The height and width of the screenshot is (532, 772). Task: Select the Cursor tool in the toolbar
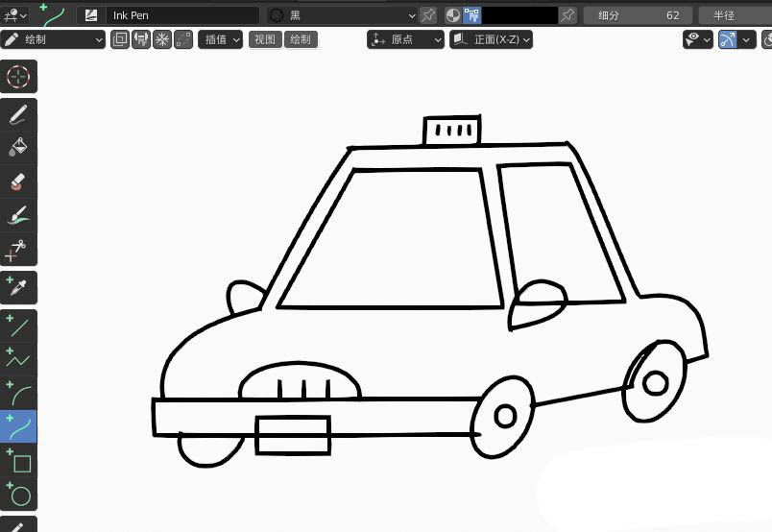pyautogui.click(x=18, y=77)
